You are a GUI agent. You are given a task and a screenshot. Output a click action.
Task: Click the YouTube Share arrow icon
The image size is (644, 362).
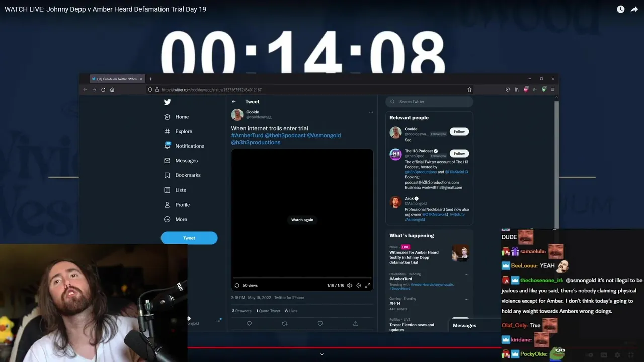(x=634, y=9)
